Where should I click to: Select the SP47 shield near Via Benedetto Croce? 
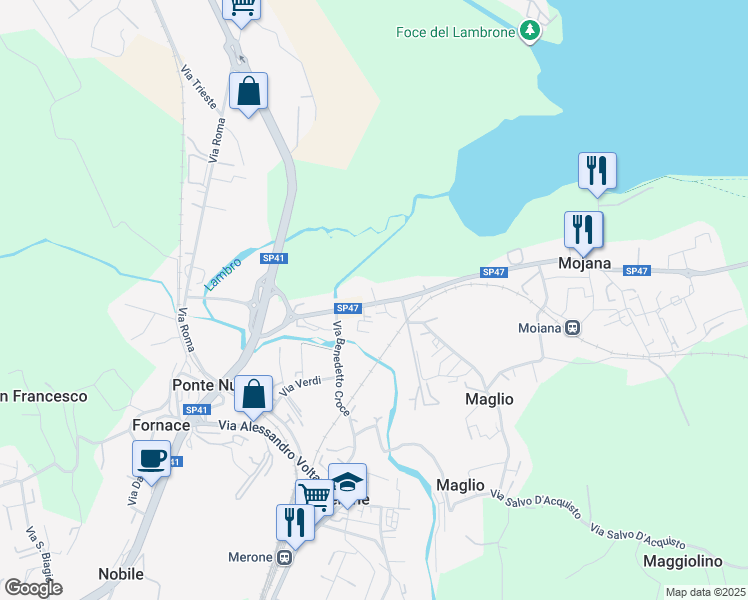[x=348, y=308]
